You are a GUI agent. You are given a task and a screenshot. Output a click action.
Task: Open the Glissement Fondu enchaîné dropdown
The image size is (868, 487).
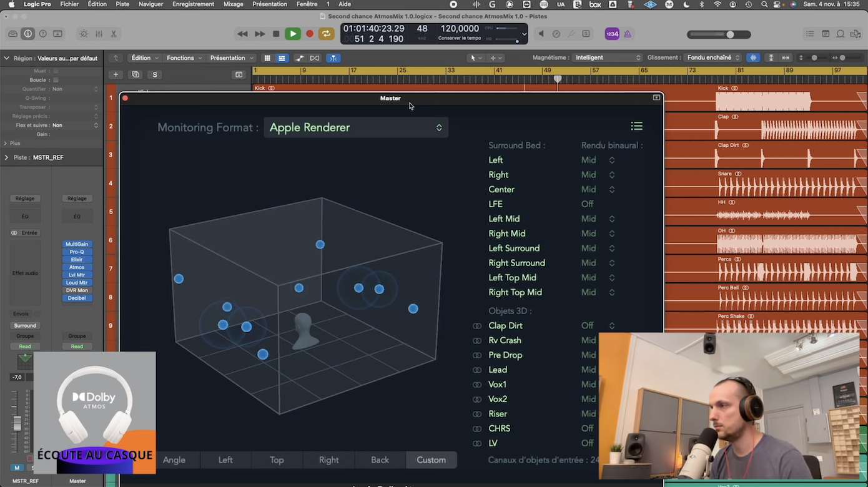coord(712,57)
